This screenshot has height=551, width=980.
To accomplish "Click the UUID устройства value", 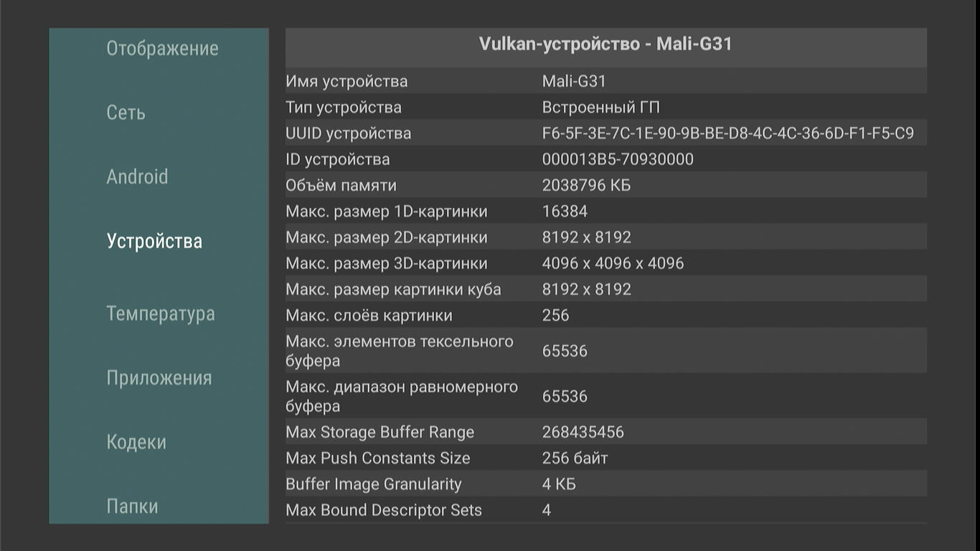I will click(727, 133).
